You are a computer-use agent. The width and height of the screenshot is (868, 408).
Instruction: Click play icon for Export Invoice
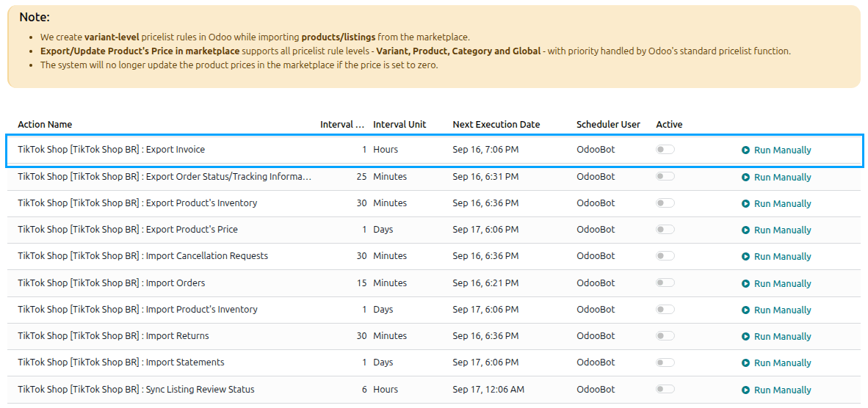click(745, 150)
